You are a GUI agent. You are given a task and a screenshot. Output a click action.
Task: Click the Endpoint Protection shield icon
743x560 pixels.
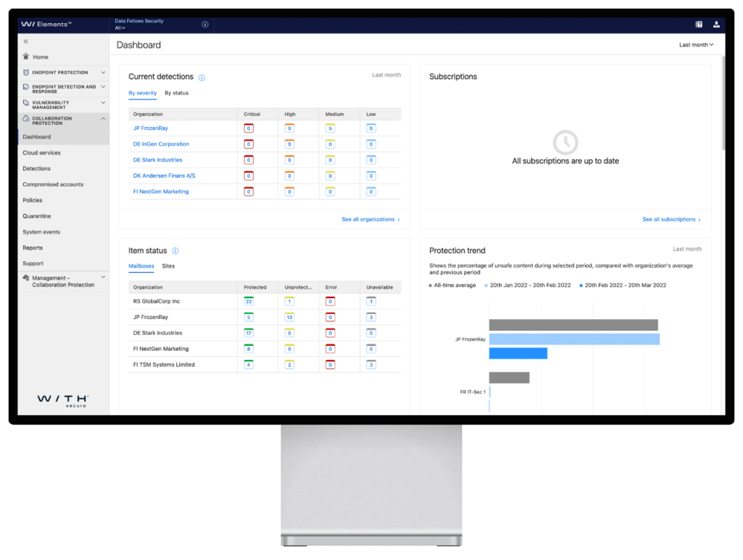(x=26, y=73)
